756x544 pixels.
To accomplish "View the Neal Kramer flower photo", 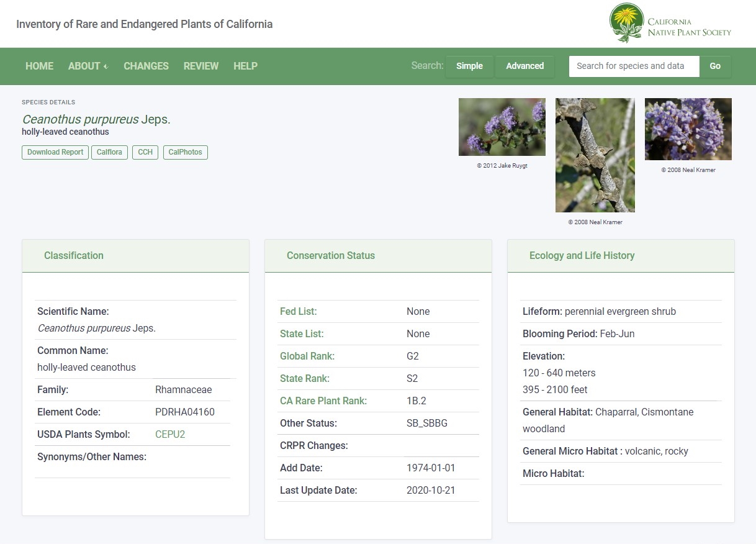I will coord(688,129).
